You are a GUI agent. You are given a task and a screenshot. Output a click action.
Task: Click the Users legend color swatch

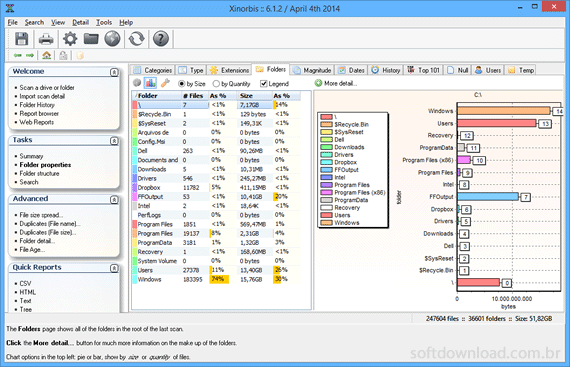pos(326,215)
